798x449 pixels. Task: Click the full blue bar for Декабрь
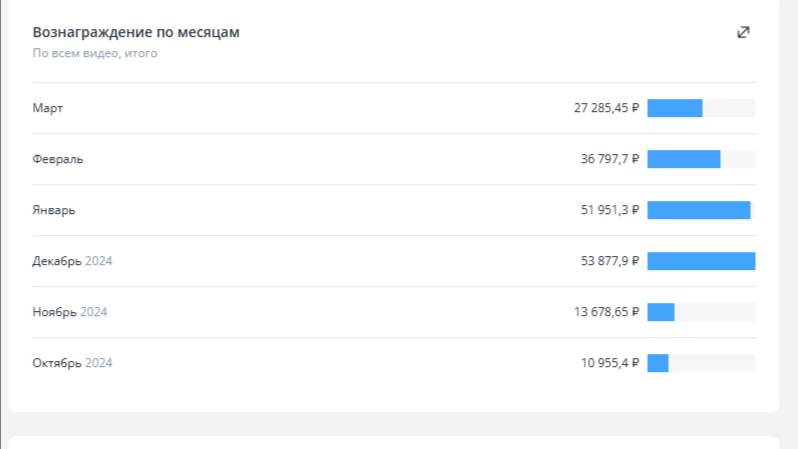coord(701,261)
